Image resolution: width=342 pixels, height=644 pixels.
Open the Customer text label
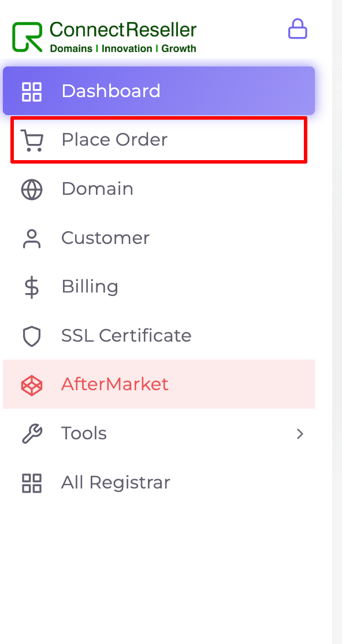click(106, 238)
